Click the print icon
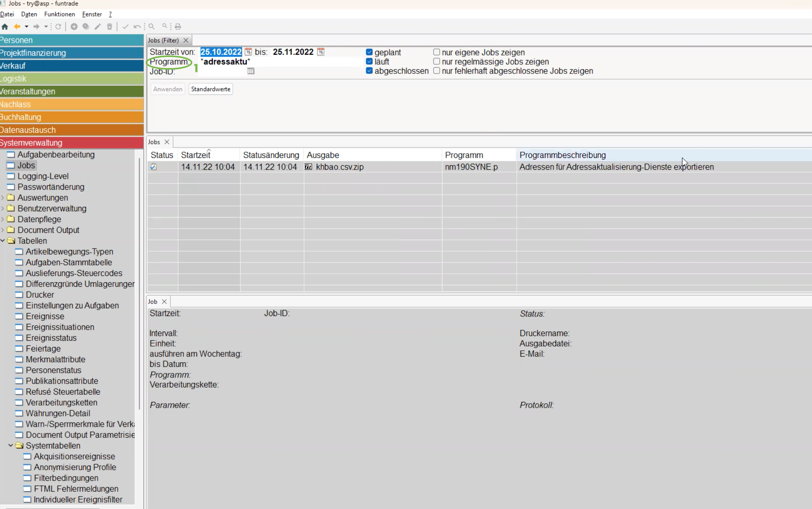Viewport: 812px width, 509px height. (x=178, y=27)
